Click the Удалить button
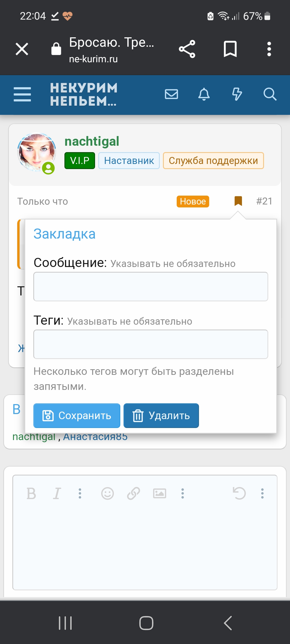This screenshot has width=290, height=644. click(x=161, y=416)
